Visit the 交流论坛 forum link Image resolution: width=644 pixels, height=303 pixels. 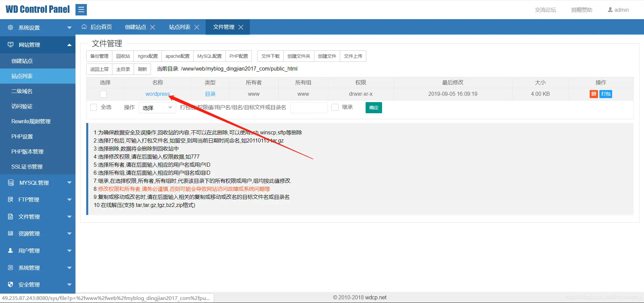(545, 10)
